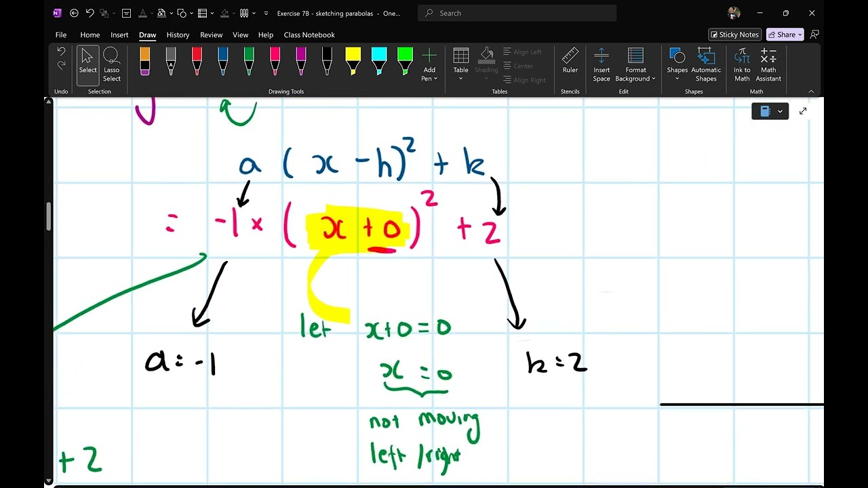This screenshot has width=868, height=488.
Task: Click Undo in quick access toolbar
Action: (x=90, y=13)
